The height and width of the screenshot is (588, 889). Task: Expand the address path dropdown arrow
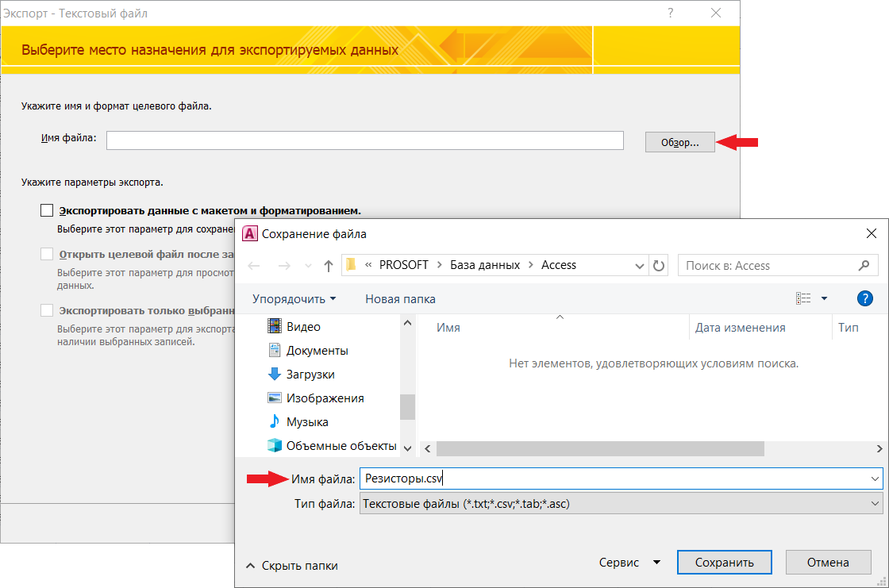[640, 266]
